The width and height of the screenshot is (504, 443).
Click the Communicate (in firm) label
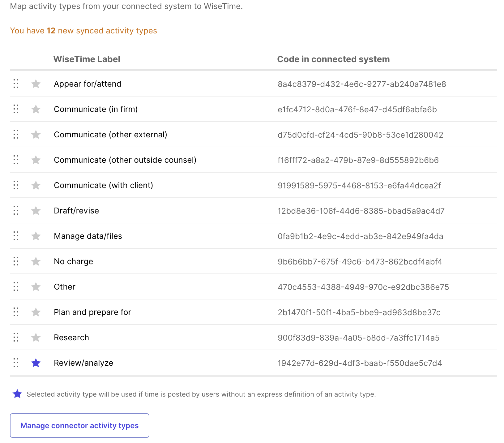[96, 109]
